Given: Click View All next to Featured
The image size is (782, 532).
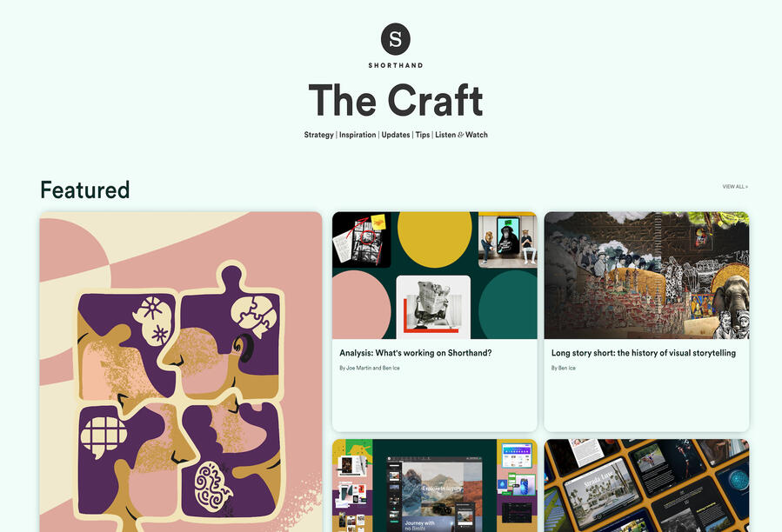Looking at the screenshot, I should pyautogui.click(x=735, y=187).
